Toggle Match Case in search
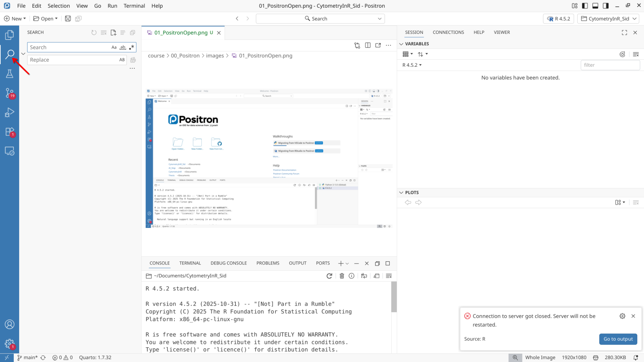Image resolution: width=644 pixels, height=362 pixels. coord(114,47)
